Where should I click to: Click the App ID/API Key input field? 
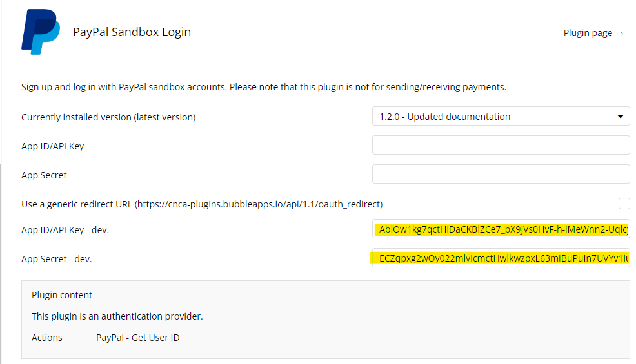501,145
